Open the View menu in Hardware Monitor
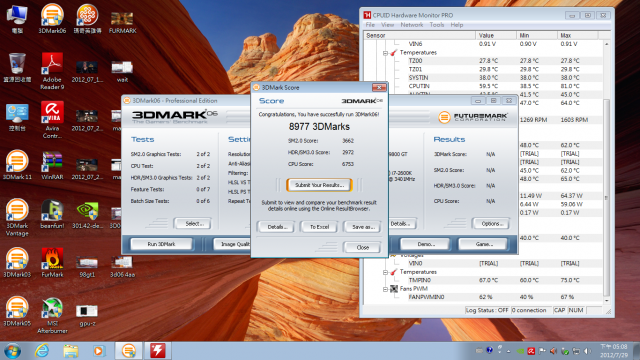Screen dimensions: 640x360 tap(387, 25)
